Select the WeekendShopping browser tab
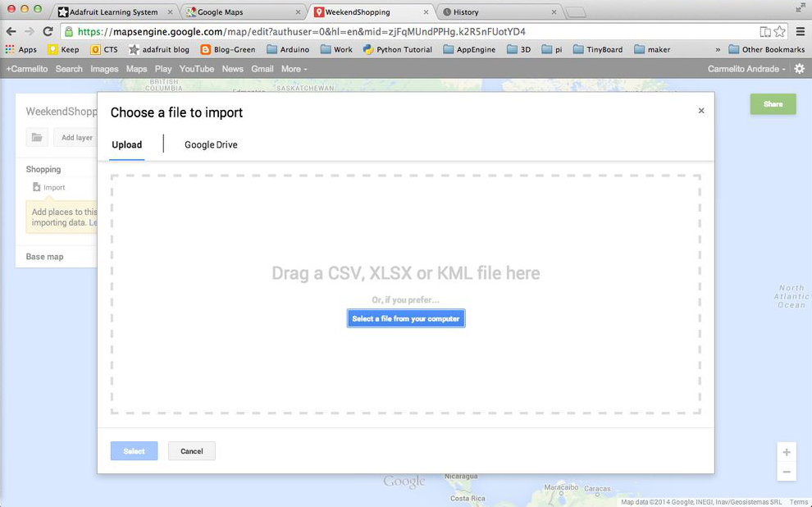812x507 pixels. click(370, 12)
